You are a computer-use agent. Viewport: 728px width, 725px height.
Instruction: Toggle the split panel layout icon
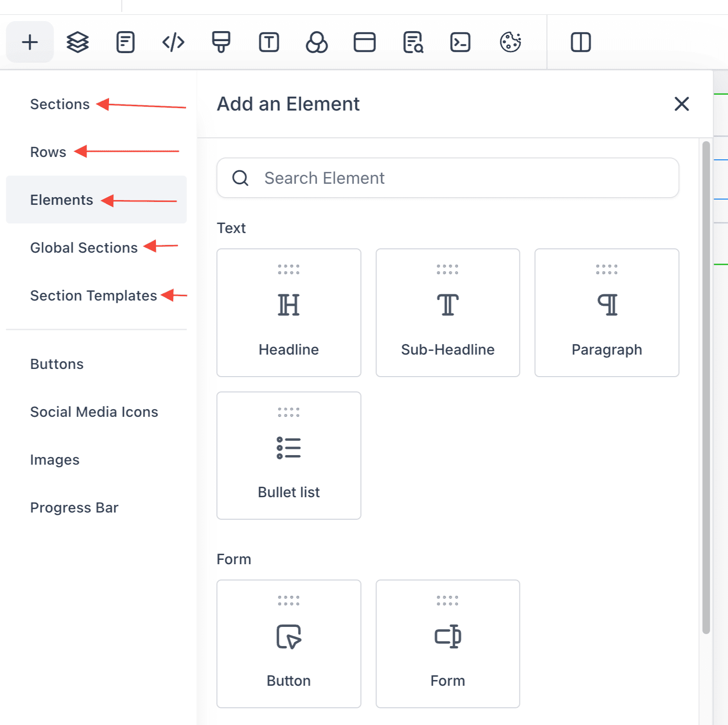tap(581, 42)
